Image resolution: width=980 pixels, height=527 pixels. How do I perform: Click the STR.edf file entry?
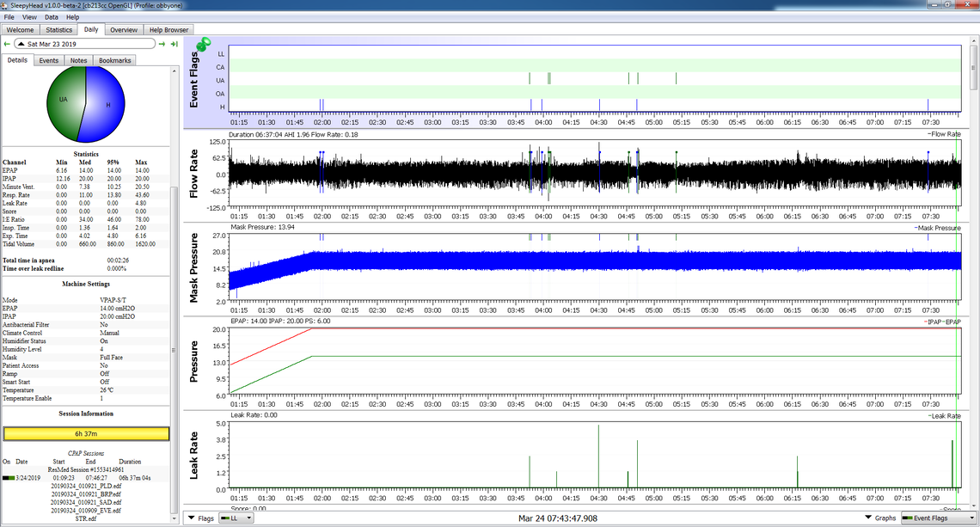coord(86,518)
